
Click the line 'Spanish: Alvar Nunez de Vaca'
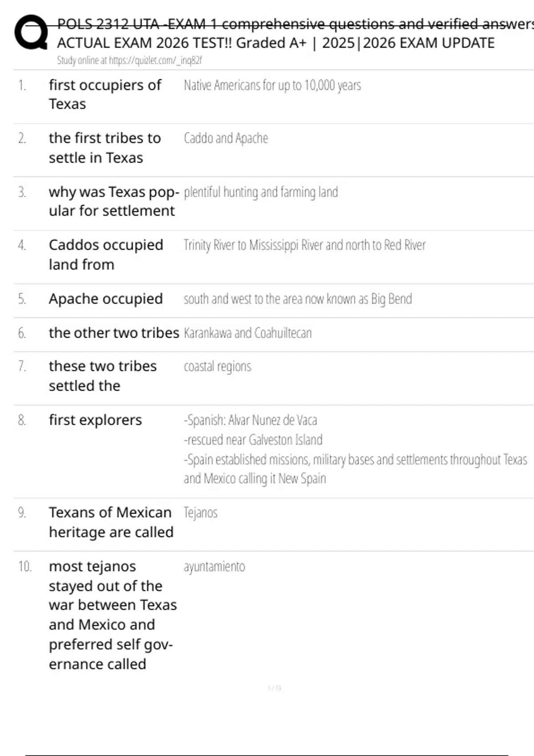(250, 420)
